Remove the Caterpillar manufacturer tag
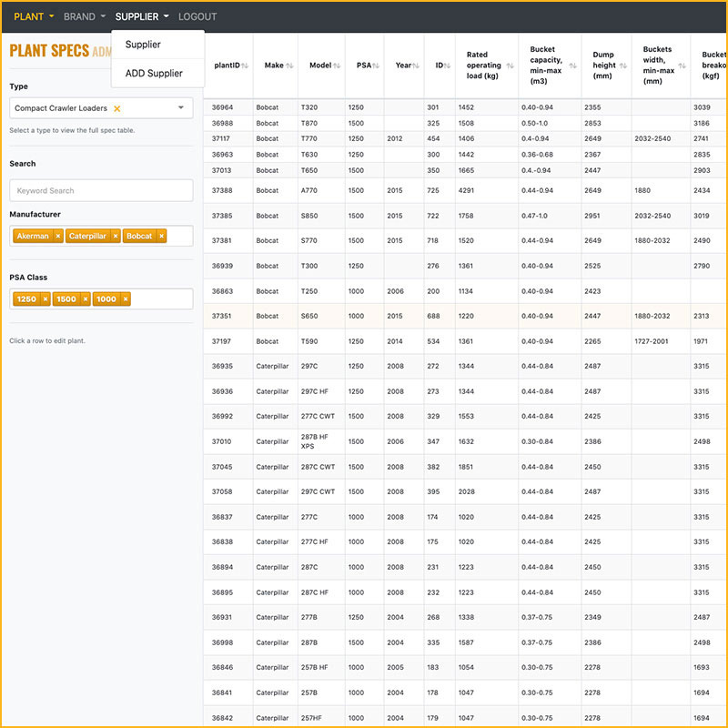 116,236
